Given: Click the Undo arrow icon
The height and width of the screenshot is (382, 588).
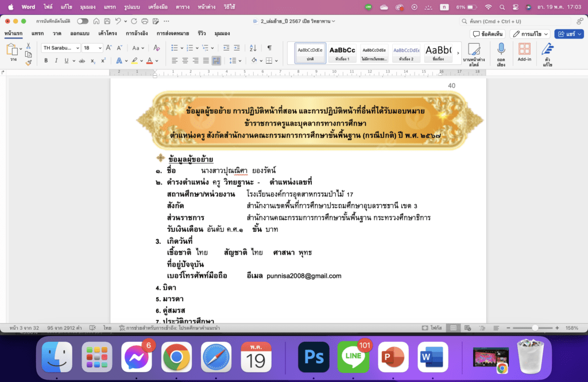Looking at the screenshot, I should tap(118, 21).
